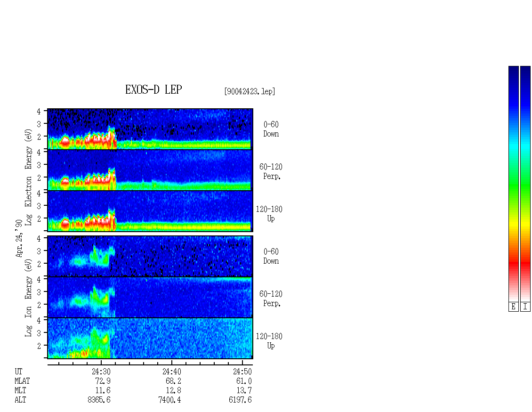Click the ion 0-60 Down pitch angle label

(271, 256)
